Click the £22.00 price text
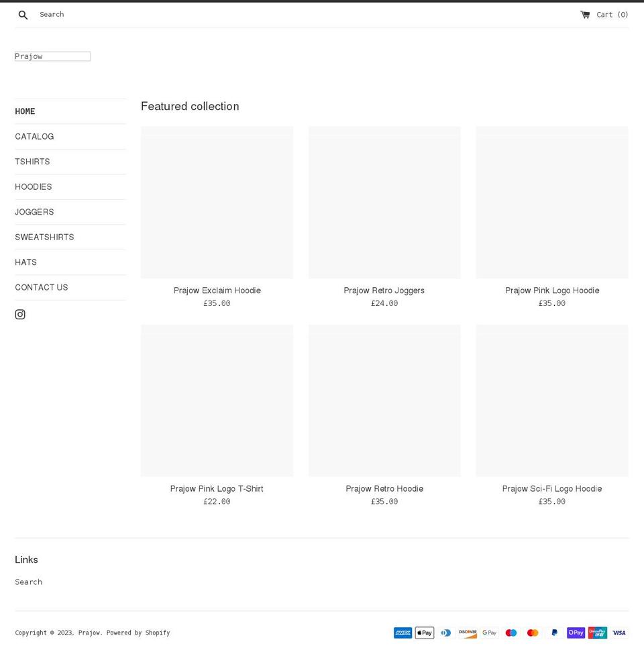Image resolution: width=644 pixels, height=654 pixels. 217,501
